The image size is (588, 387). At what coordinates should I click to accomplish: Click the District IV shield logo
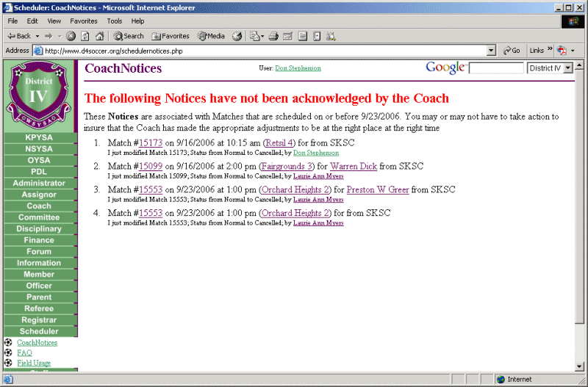click(x=39, y=95)
